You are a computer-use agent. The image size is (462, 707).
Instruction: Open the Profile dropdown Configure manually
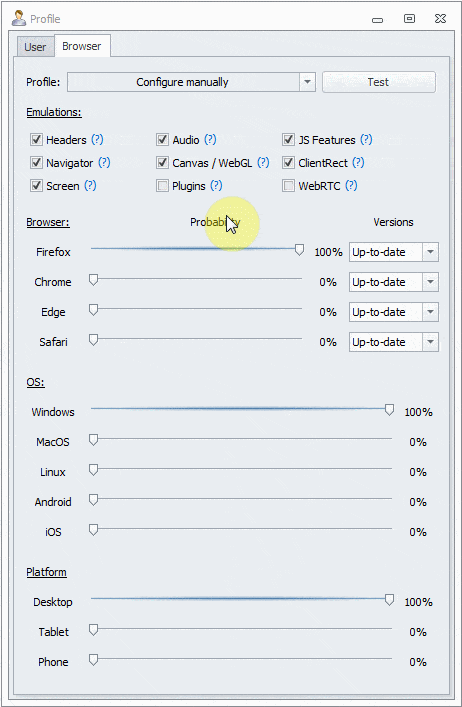(191, 83)
